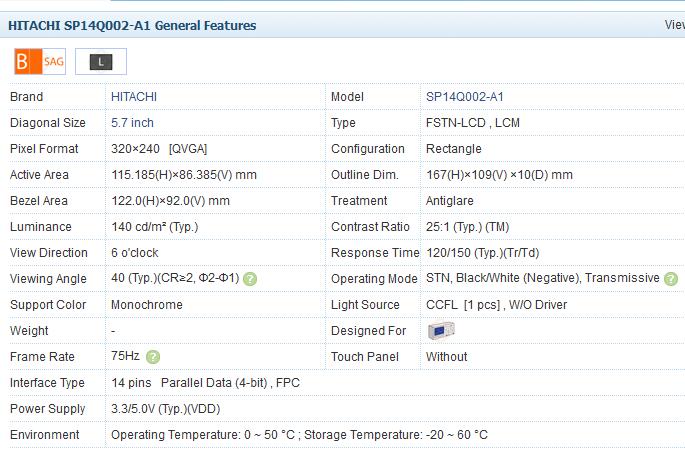The image size is (685, 456).
Task: Open the SP14Q002-A1 model link
Action: tap(464, 97)
